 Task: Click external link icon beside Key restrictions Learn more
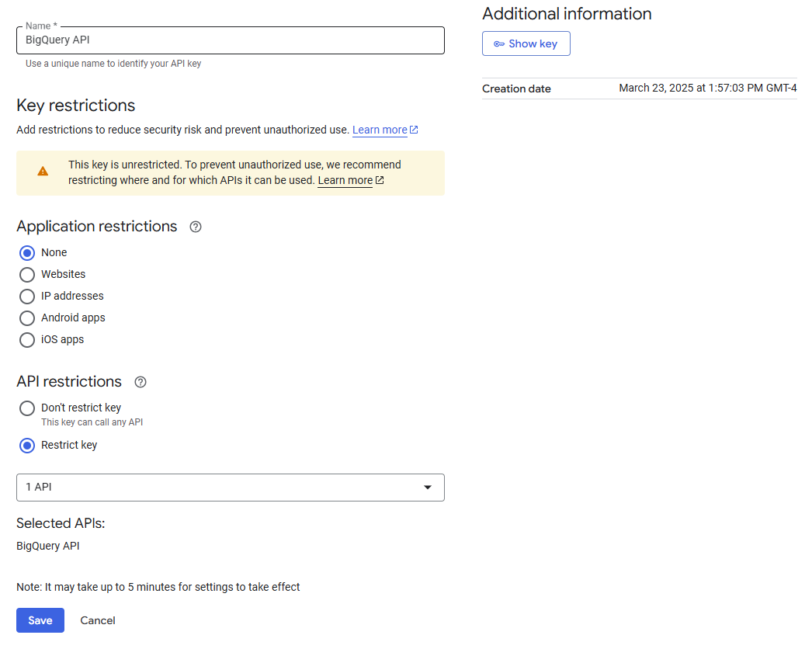click(x=414, y=130)
